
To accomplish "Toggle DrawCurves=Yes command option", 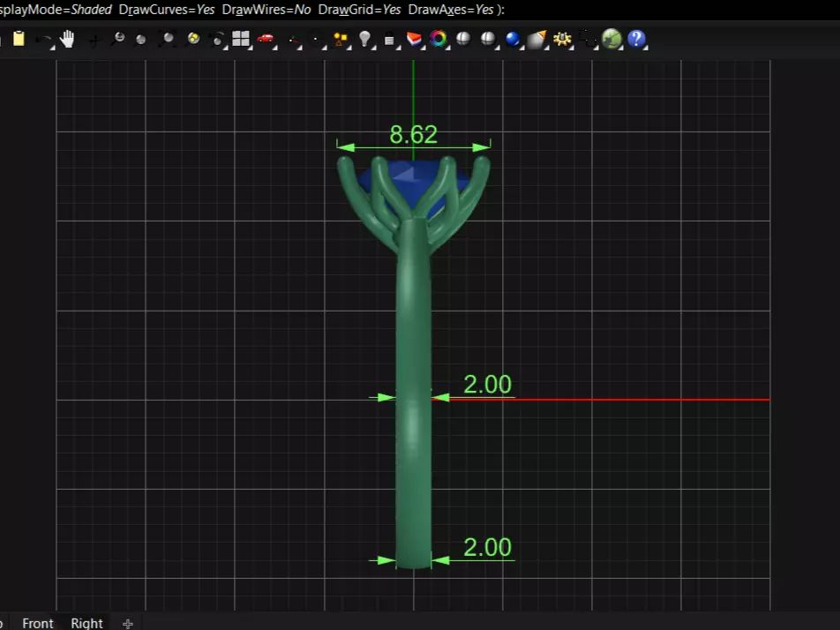I will [x=167, y=10].
